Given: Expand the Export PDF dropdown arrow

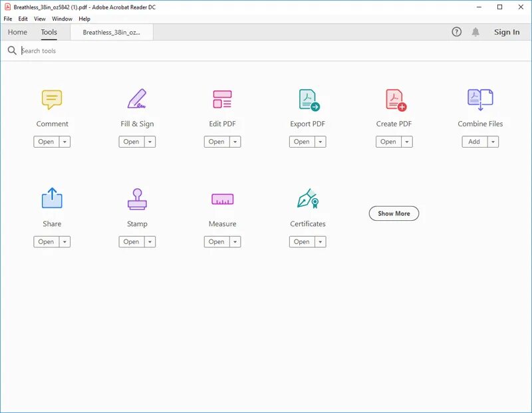Looking at the screenshot, I should tap(321, 142).
